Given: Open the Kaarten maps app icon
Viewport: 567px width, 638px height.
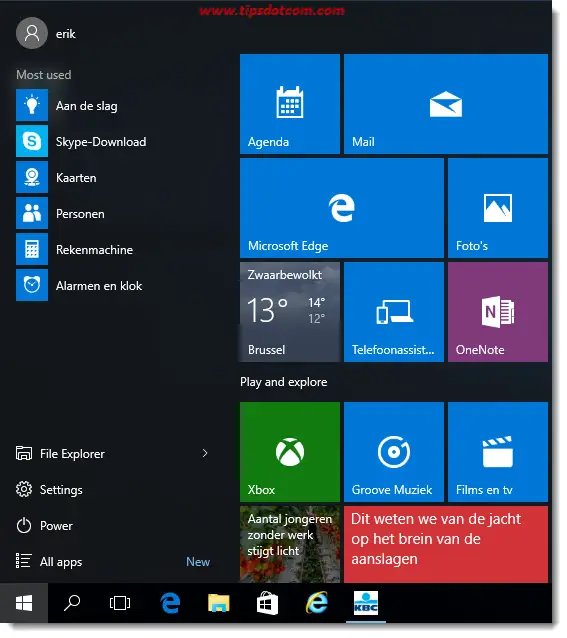Looking at the screenshot, I should tap(32, 177).
